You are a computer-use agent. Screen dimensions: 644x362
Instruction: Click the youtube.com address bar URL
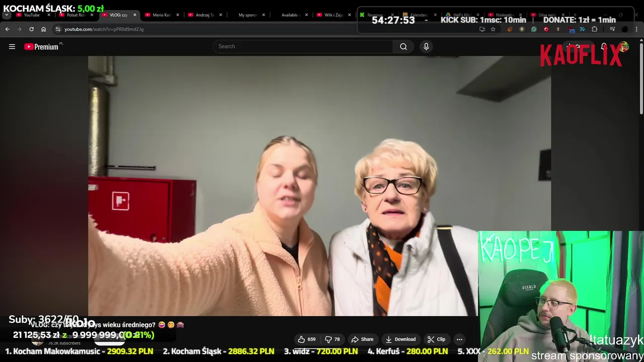(x=104, y=29)
